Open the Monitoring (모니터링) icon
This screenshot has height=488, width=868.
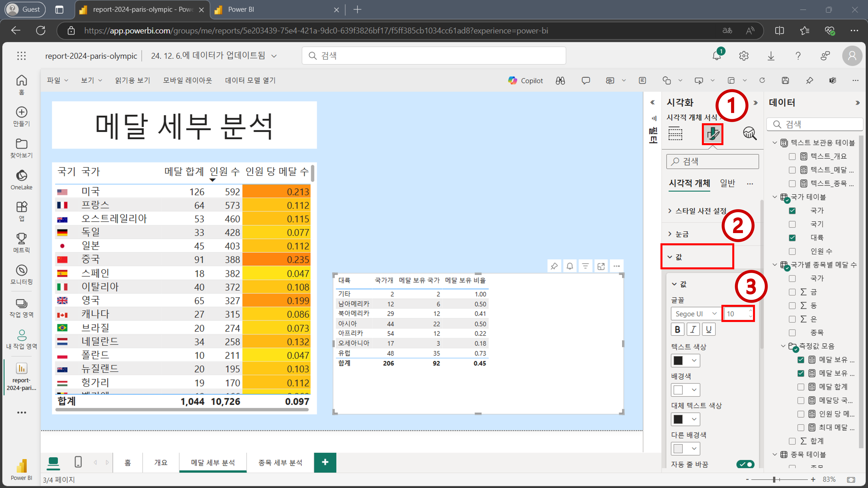click(x=22, y=270)
